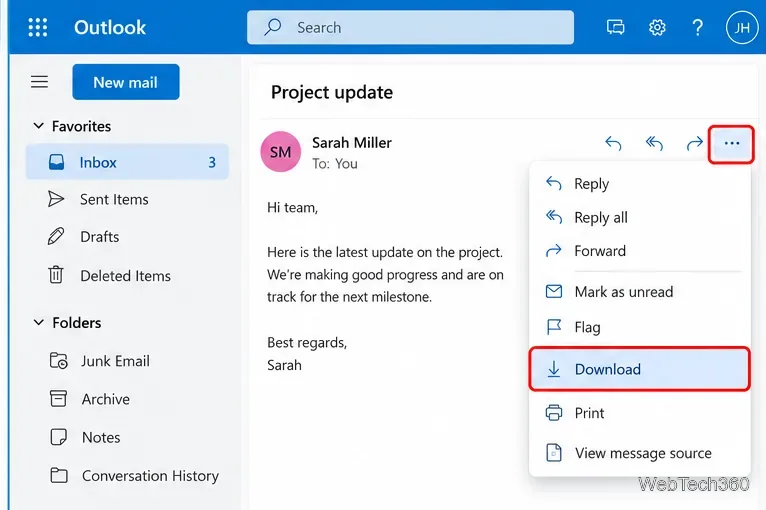Screen dimensions: 766x510
Task: Choose Flag from the menu
Action: point(639,327)
